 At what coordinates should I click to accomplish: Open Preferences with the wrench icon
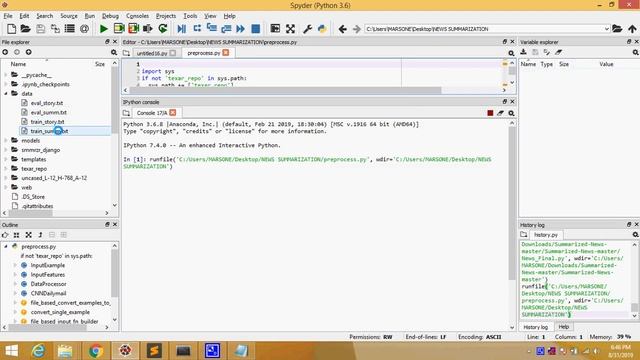coord(307,29)
